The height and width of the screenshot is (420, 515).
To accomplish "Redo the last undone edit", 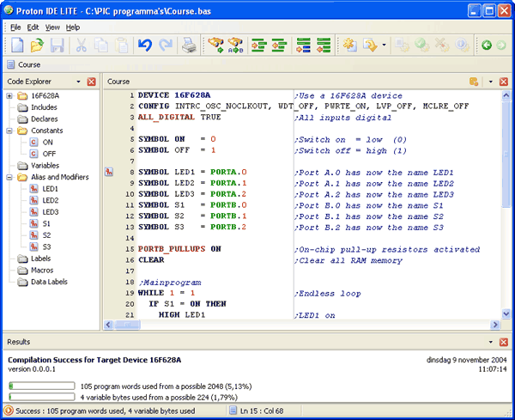I will 166,45.
